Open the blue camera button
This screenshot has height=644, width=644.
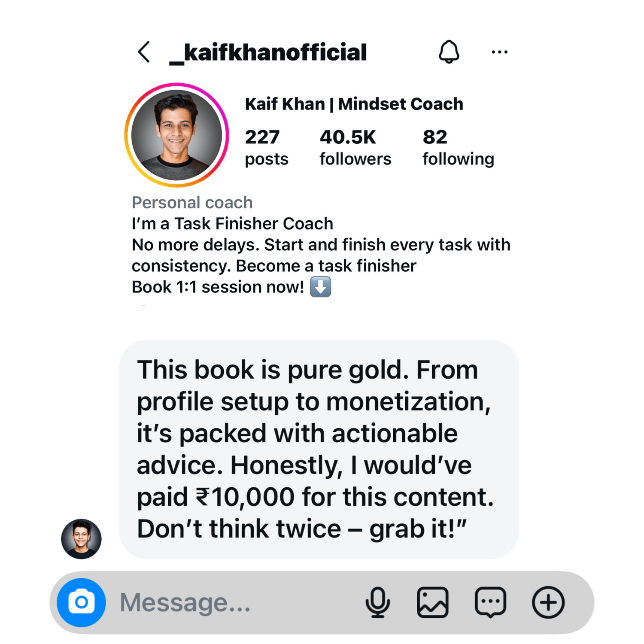click(x=81, y=602)
